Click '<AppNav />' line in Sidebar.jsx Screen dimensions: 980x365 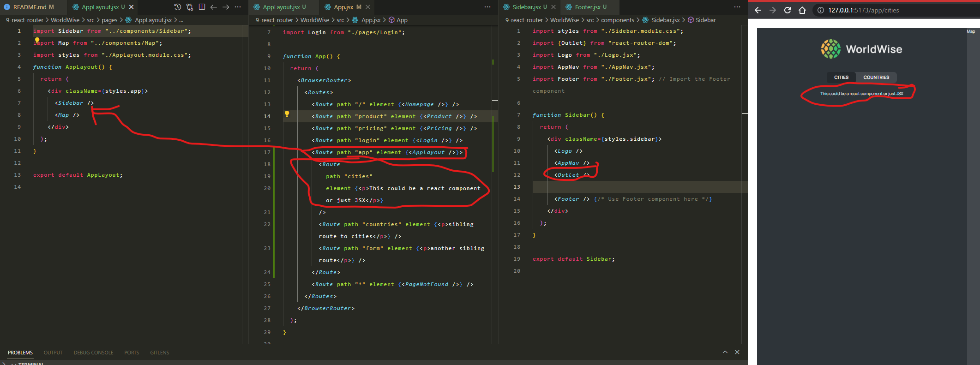pos(572,163)
